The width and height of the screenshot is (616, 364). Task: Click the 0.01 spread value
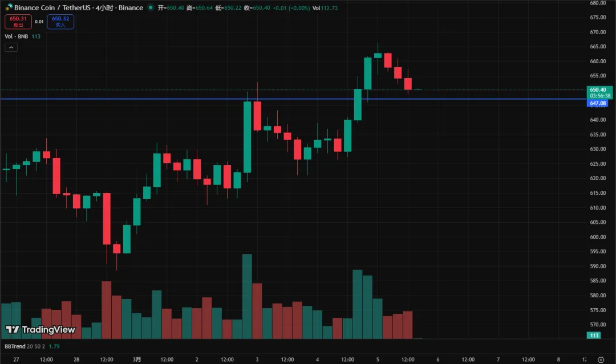[39, 22]
